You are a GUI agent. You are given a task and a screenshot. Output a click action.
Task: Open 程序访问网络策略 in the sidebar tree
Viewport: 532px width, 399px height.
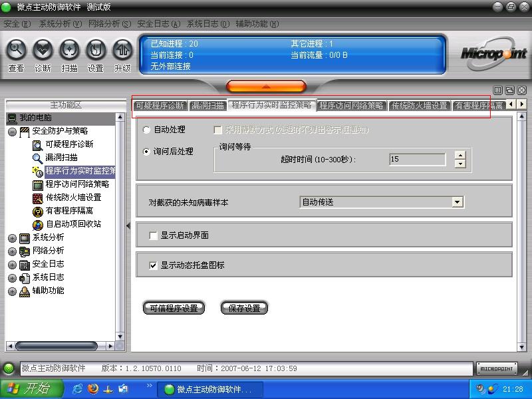[77, 184]
